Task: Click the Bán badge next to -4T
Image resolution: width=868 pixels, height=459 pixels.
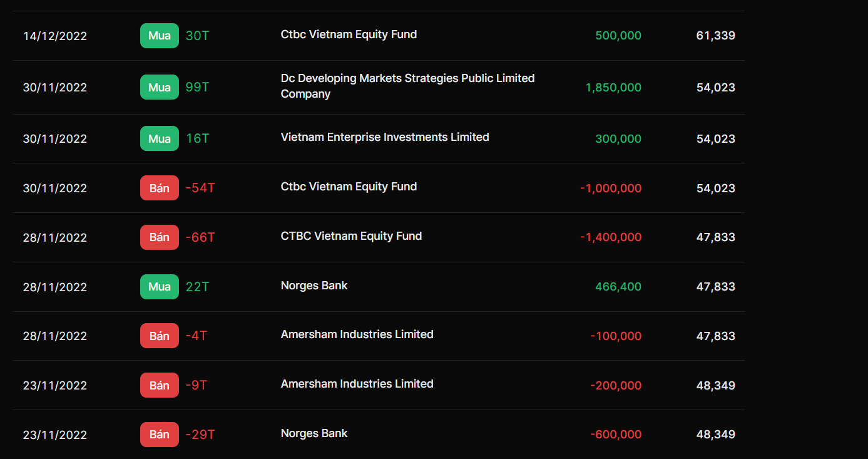Action: click(x=159, y=336)
